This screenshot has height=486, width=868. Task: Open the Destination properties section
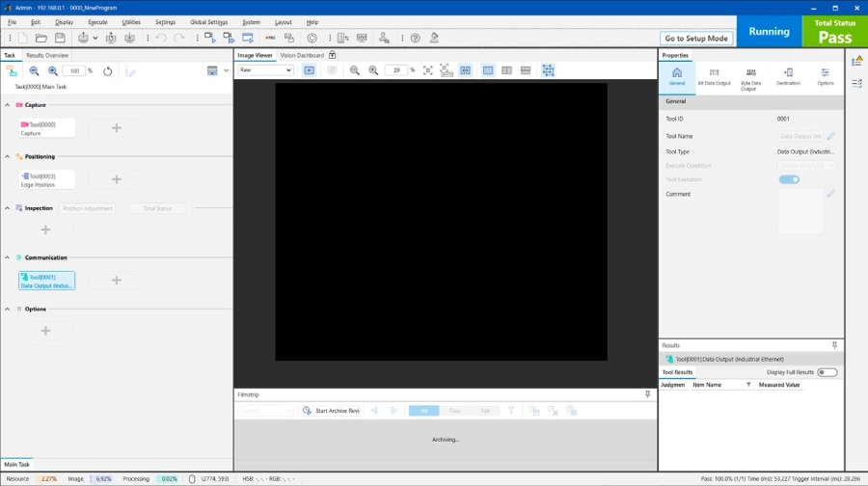[788, 77]
